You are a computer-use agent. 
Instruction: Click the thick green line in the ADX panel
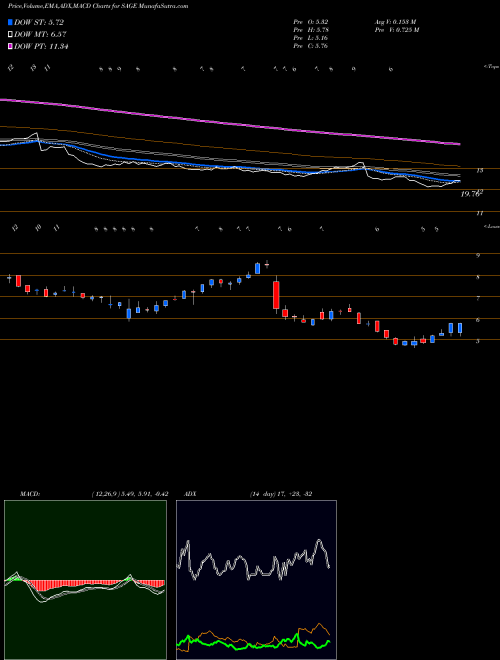pos(253,644)
